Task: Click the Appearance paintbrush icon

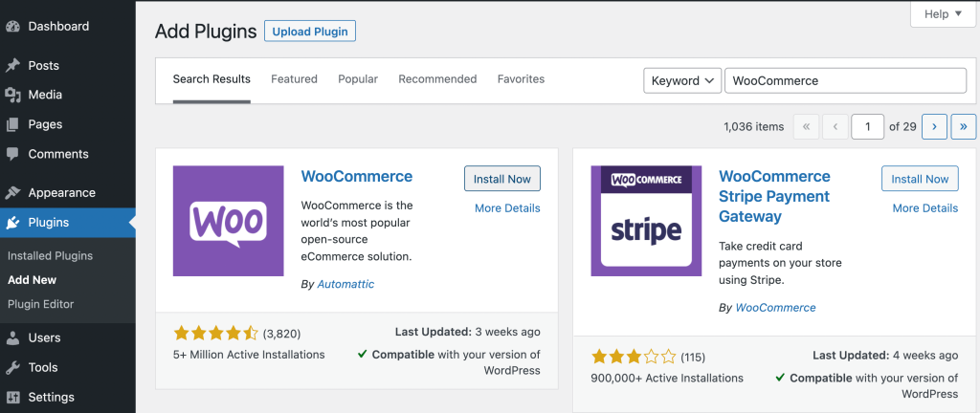Action: pos(12,193)
